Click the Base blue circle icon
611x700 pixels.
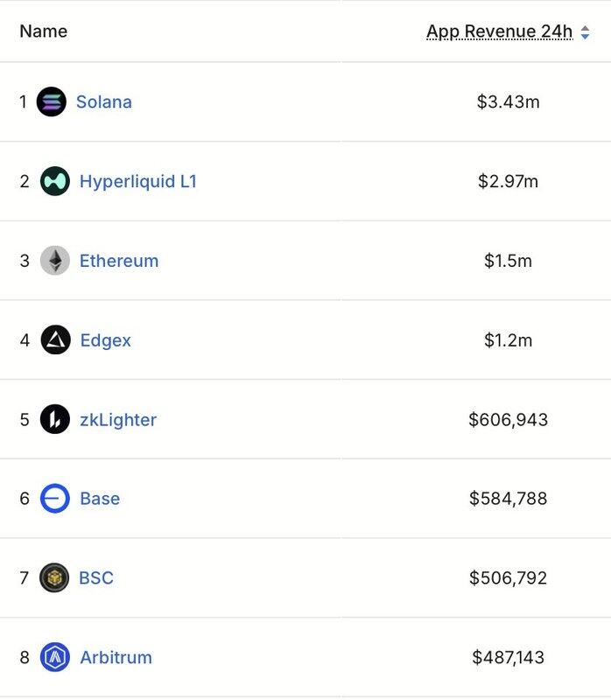(55, 499)
